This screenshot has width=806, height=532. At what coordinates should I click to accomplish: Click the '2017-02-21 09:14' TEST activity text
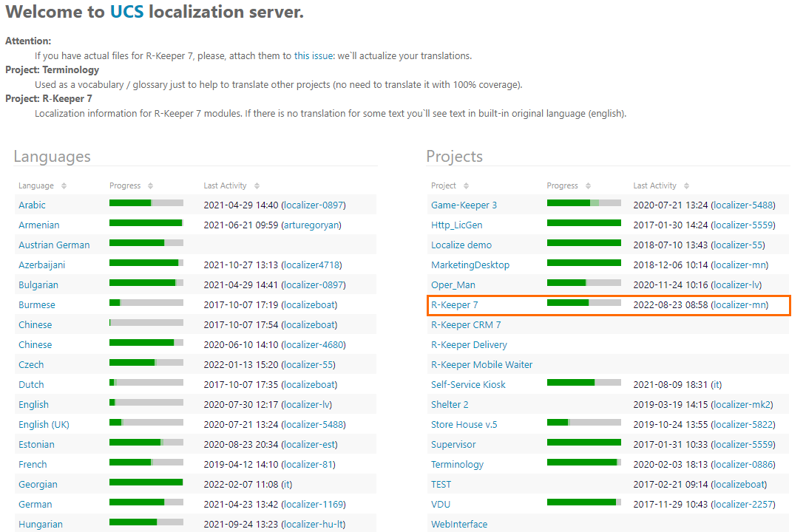click(x=671, y=485)
